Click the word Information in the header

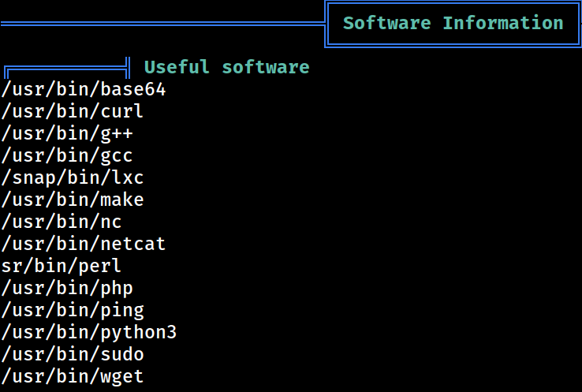[503, 23]
